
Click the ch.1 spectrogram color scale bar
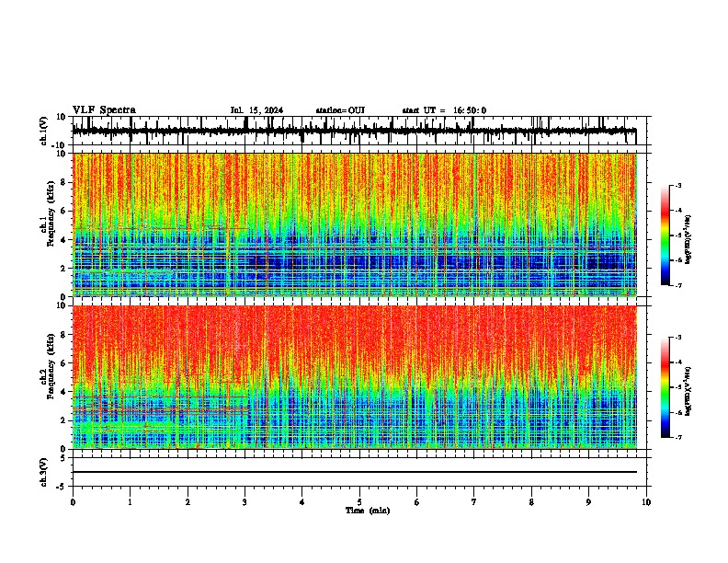pyautogui.click(x=665, y=236)
